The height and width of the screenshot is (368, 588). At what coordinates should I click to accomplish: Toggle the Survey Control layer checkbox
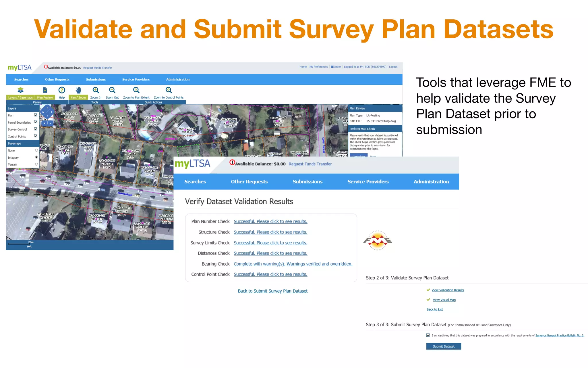pos(36,129)
